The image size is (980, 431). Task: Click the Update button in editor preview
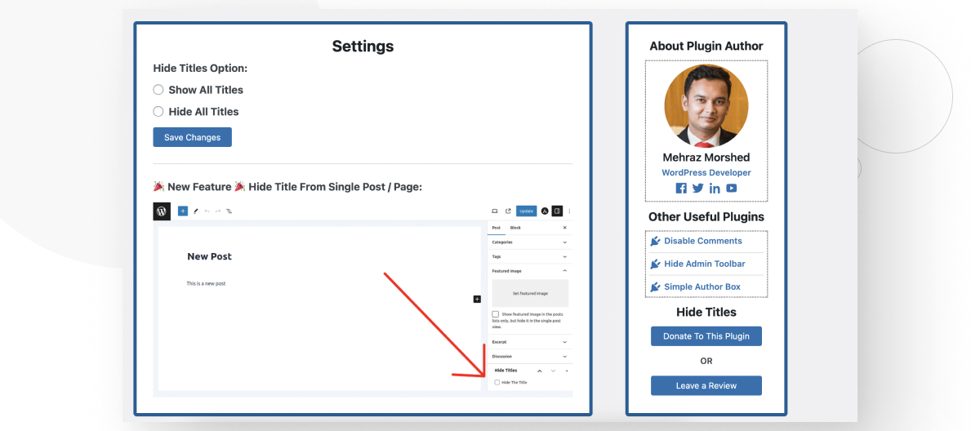tap(527, 211)
